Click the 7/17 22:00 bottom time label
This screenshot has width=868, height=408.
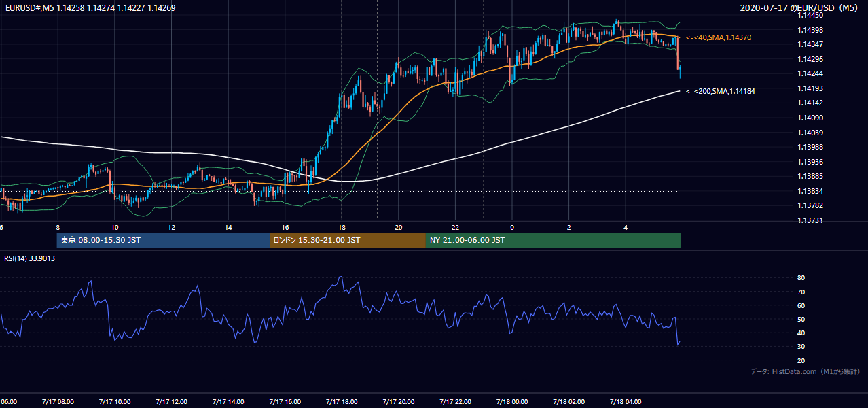point(455,402)
